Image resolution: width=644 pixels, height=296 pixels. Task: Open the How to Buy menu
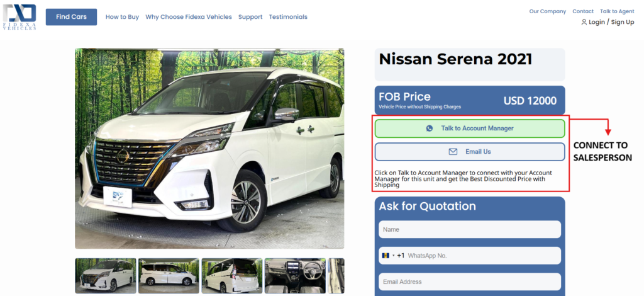tap(122, 17)
